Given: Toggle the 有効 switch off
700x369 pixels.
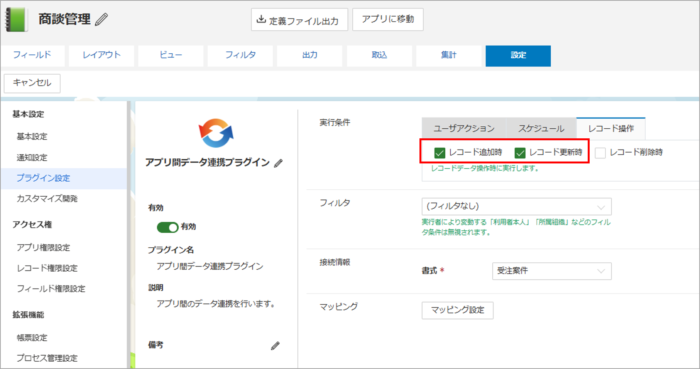Looking at the screenshot, I should coord(167,227).
